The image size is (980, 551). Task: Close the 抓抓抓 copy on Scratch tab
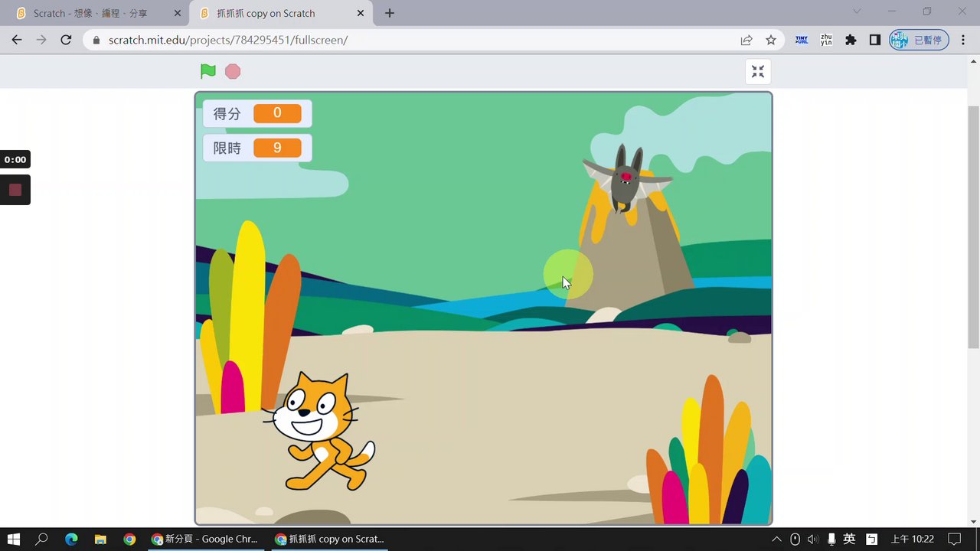point(361,13)
